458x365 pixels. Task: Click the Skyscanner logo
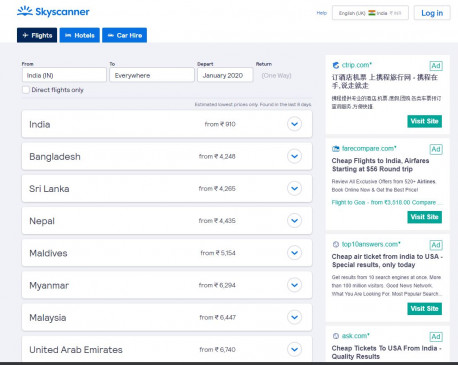click(53, 12)
